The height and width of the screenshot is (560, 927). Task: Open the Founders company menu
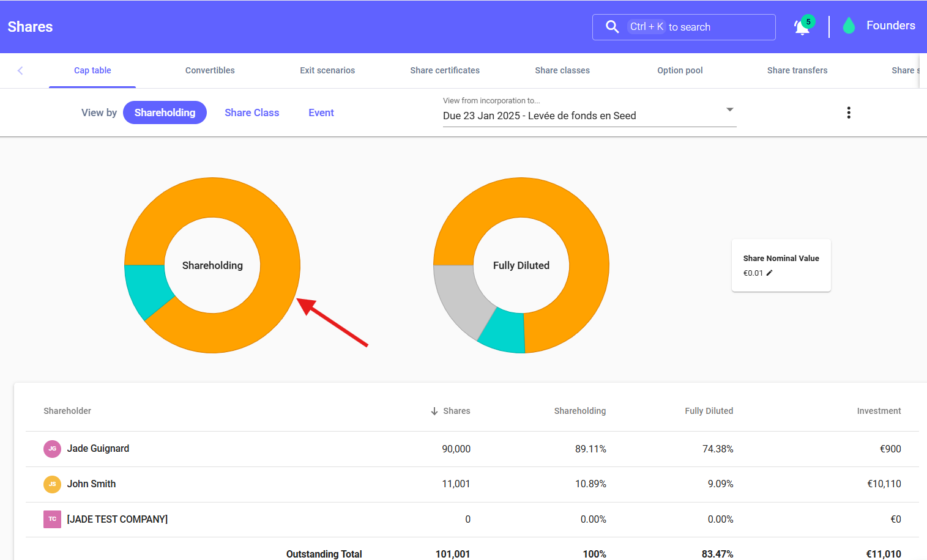coord(890,26)
